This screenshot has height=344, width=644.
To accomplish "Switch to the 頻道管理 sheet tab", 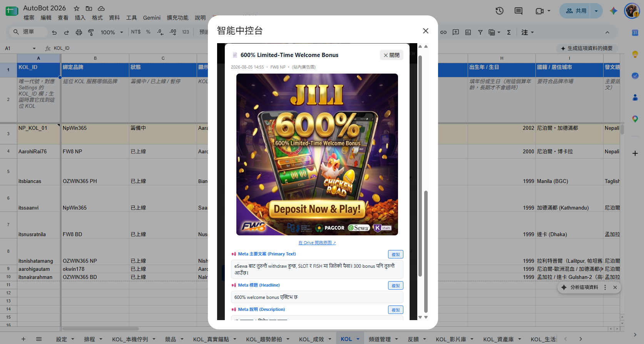I will 380,339.
